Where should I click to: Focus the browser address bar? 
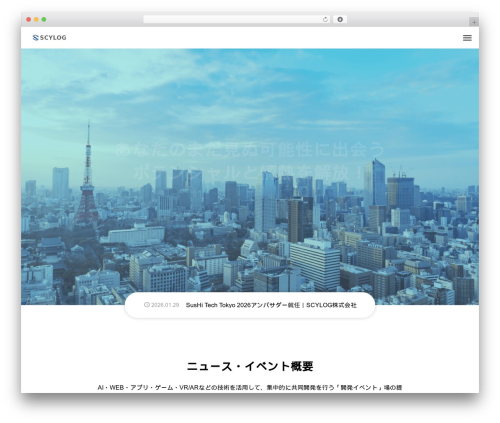(x=237, y=20)
